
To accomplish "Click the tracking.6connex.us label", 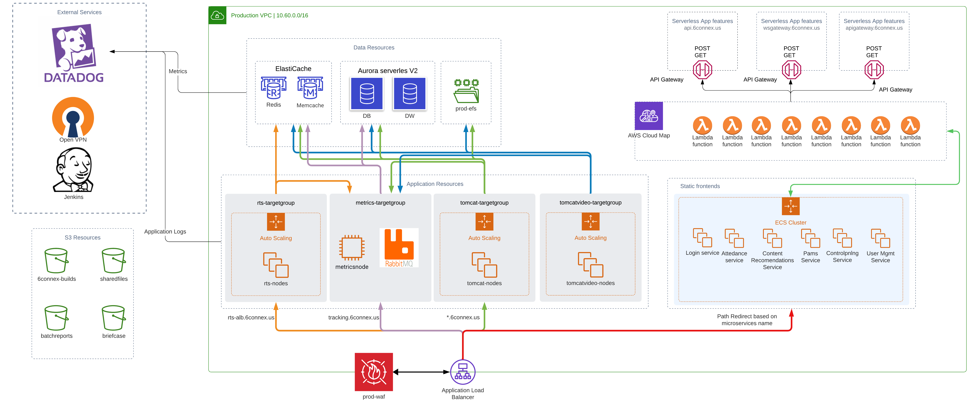I will pos(354,318).
